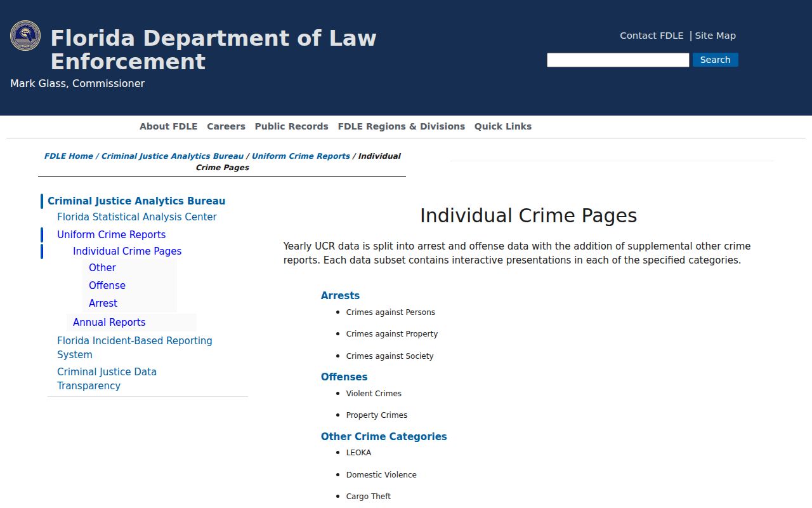The height and width of the screenshot is (508, 812).
Task: Open the About FDLE menu
Action: point(169,126)
